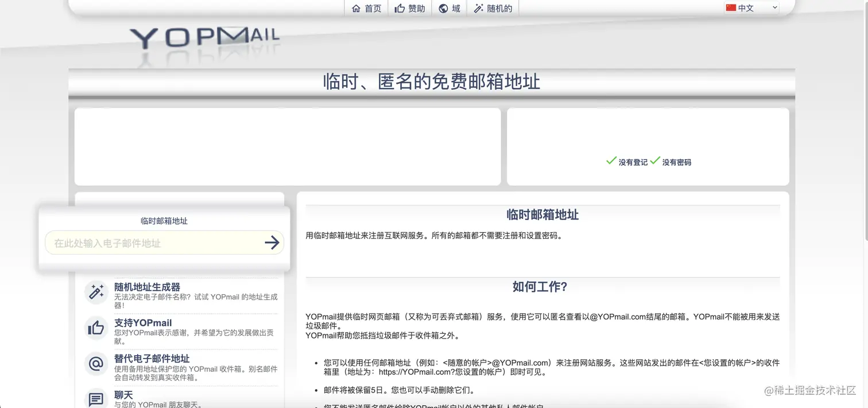Open the 中文 language dropdown
This screenshot has width=868, height=408.
(x=751, y=8)
